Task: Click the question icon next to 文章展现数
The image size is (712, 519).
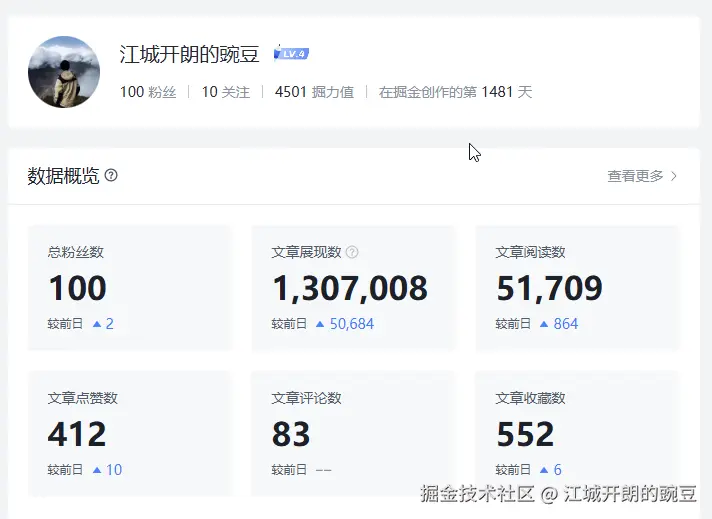Action: coord(352,253)
